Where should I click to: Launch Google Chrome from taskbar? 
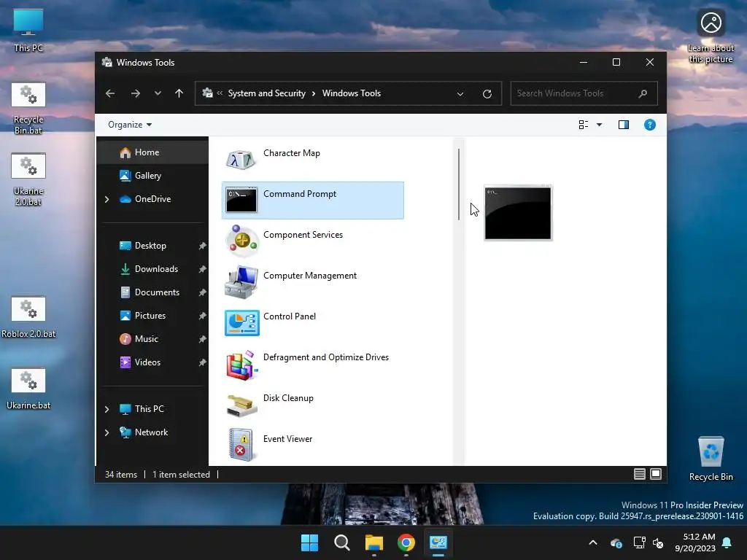click(406, 542)
